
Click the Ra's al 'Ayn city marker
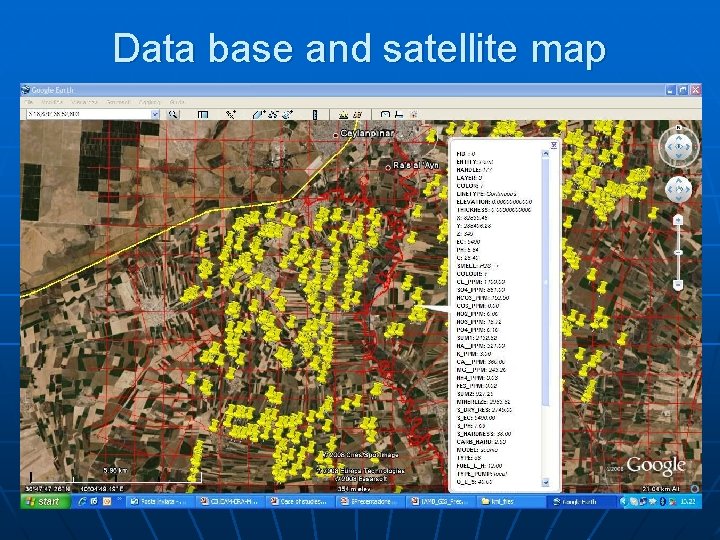tap(388, 167)
